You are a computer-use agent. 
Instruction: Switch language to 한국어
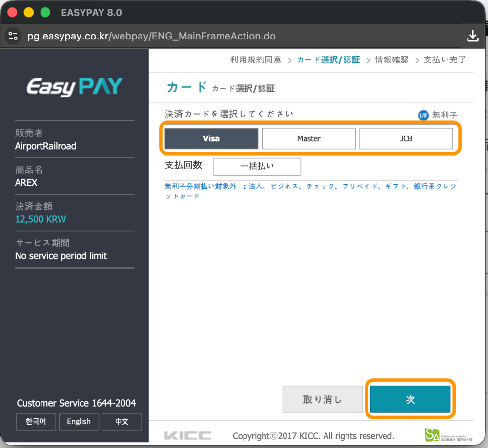(36, 422)
